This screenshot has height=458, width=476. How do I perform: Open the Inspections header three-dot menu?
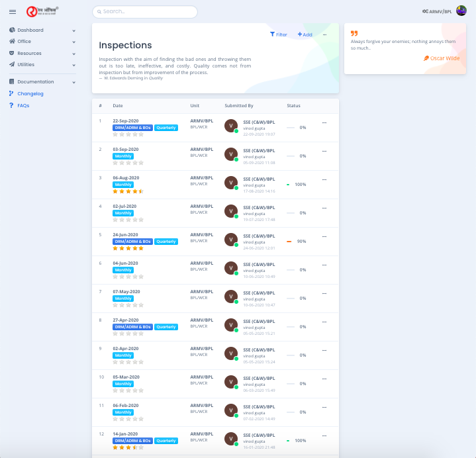tap(324, 34)
